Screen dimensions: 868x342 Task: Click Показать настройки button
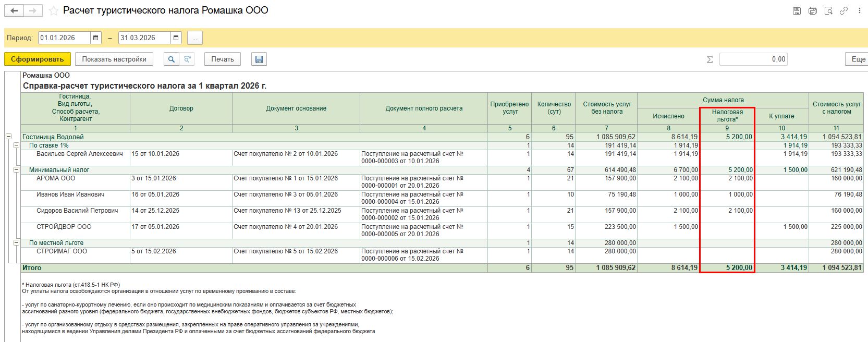coord(114,59)
